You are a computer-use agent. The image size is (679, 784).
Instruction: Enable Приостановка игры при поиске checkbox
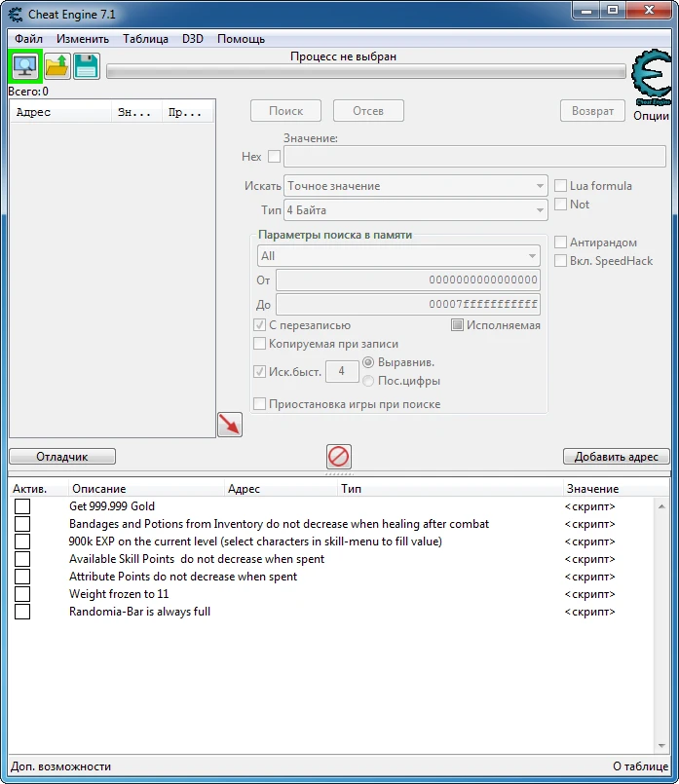tap(259, 403)
